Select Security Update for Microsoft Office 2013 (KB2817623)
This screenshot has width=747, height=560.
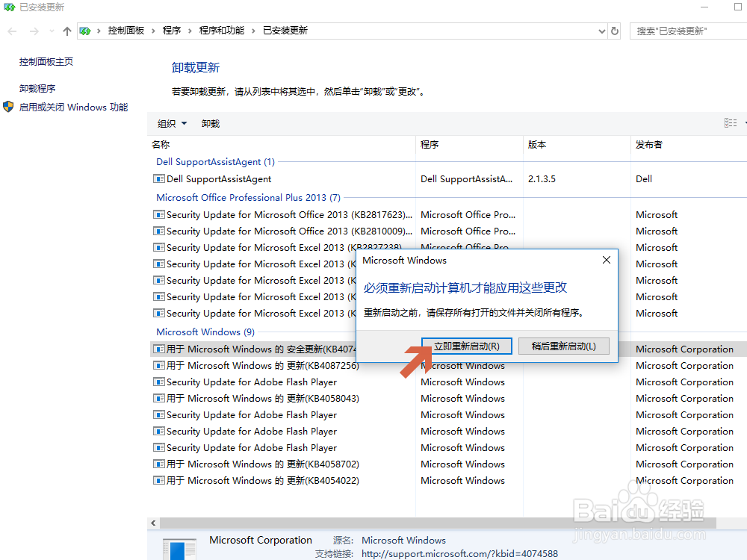coord(289,215)
